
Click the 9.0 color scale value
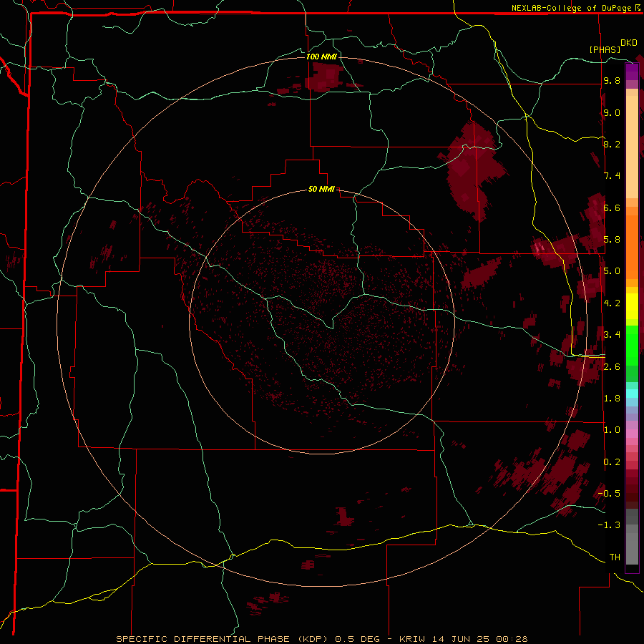point(612,113)
